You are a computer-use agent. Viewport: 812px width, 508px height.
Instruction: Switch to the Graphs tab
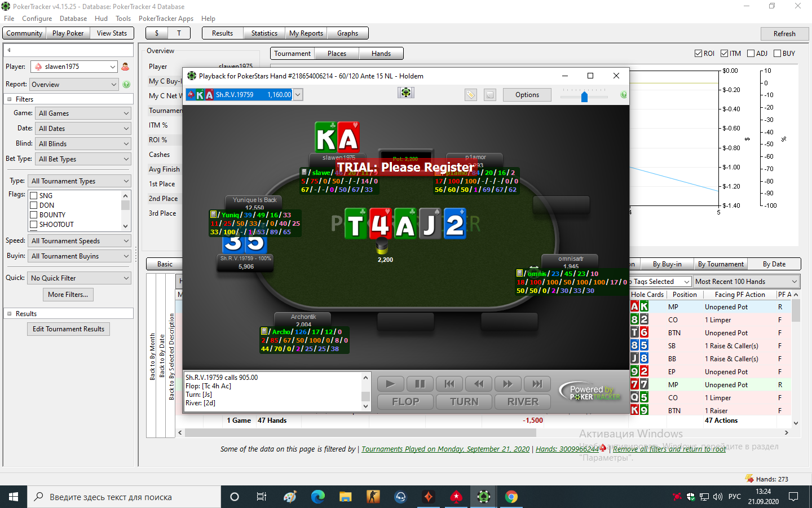click(347, 33)
